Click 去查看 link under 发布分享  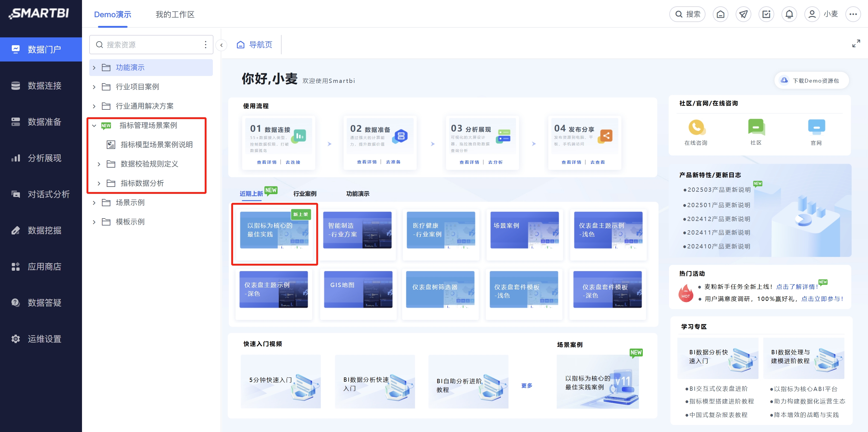598,162
